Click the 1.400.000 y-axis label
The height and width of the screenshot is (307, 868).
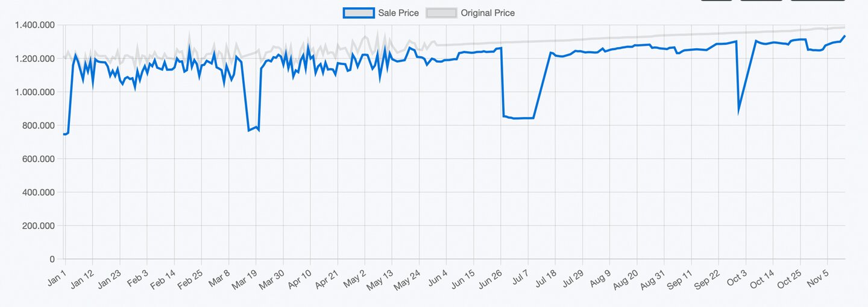click(x=37, y=25)
